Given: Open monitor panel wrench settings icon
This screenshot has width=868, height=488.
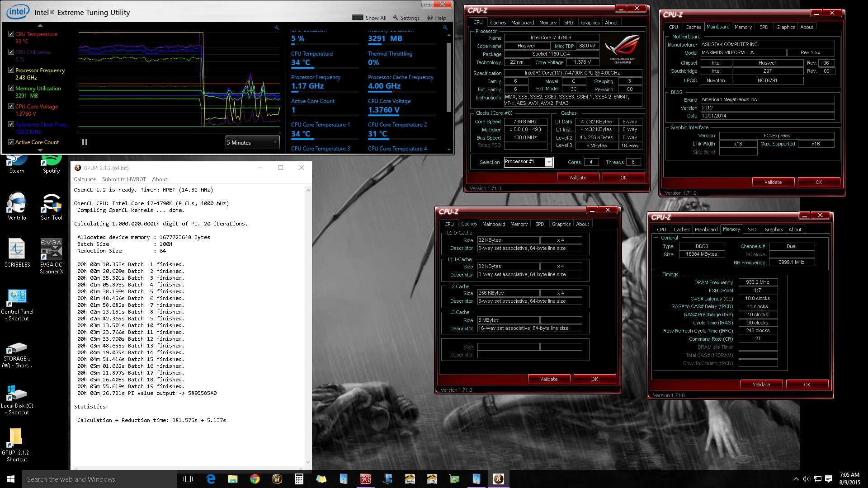Looking at the screenshot, I should coord(445,28).
